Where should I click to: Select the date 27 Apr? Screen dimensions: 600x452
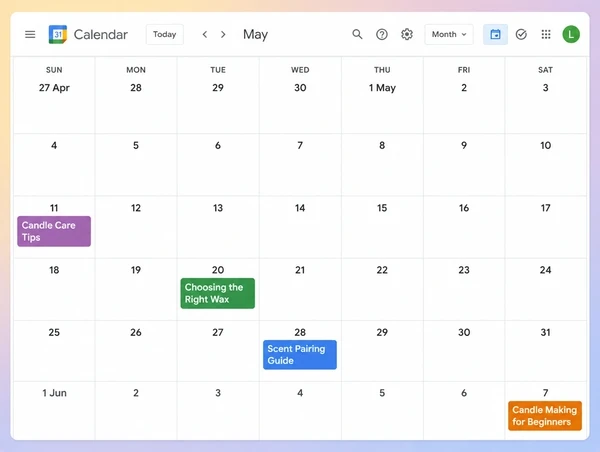[54, 88]
